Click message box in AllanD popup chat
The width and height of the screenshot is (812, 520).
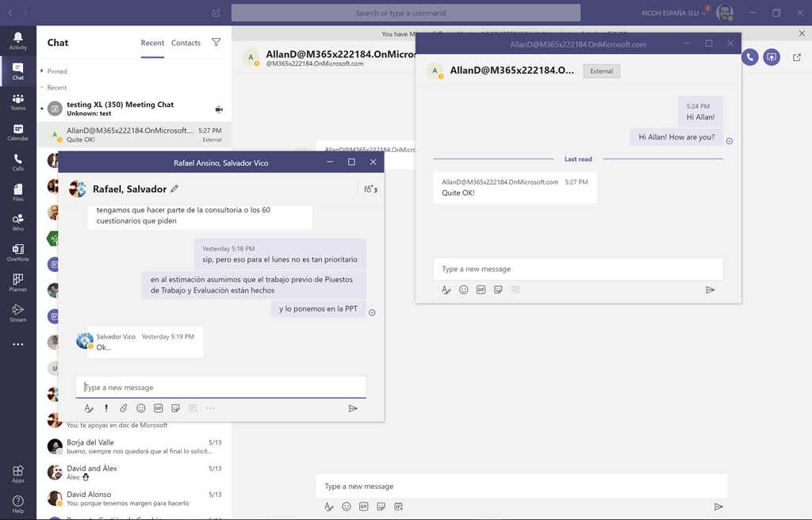(578, 269)
